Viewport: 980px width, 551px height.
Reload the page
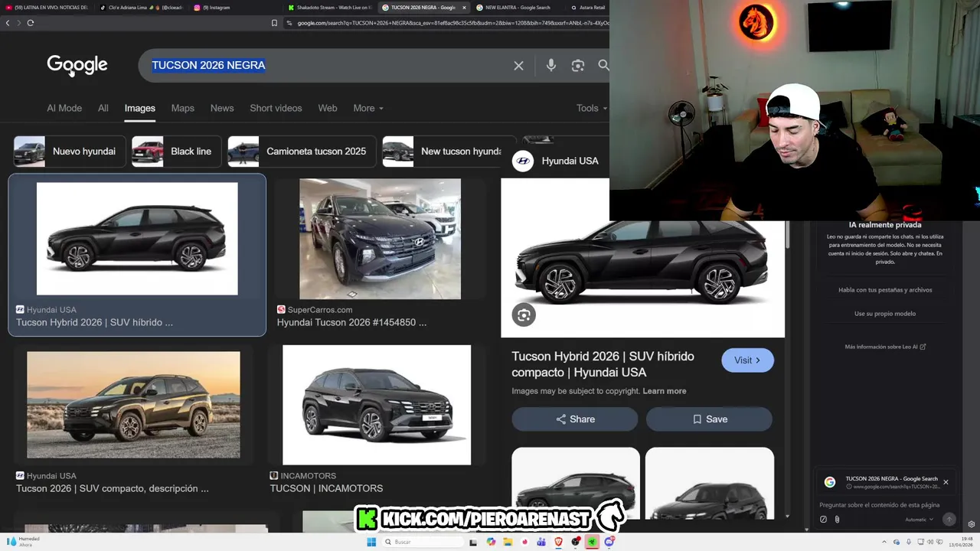click(31, 23)
